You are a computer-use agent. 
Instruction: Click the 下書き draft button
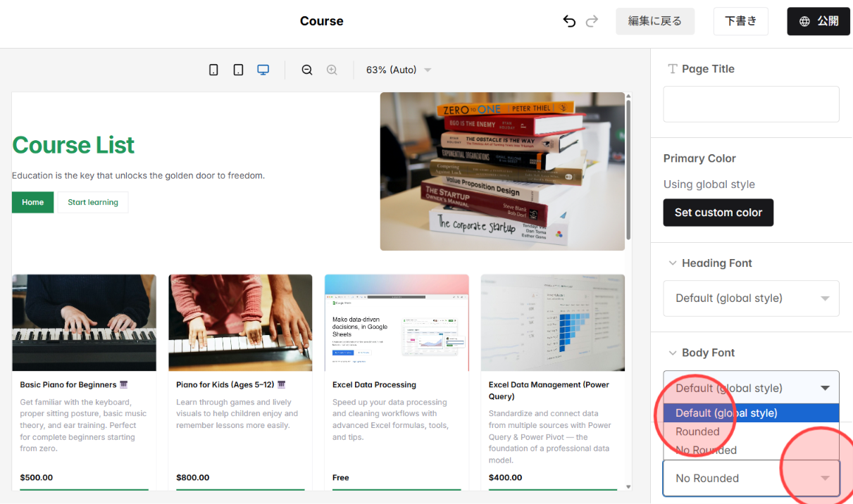point(741,21)
